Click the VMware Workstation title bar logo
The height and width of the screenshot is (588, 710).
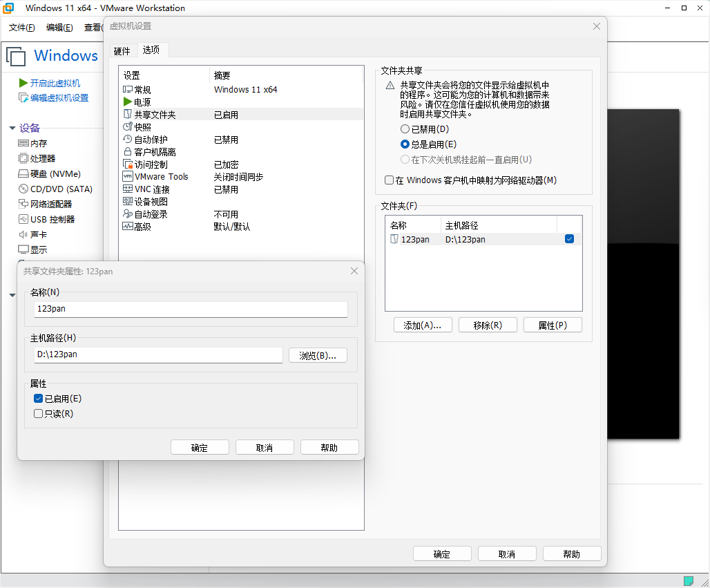8,8
